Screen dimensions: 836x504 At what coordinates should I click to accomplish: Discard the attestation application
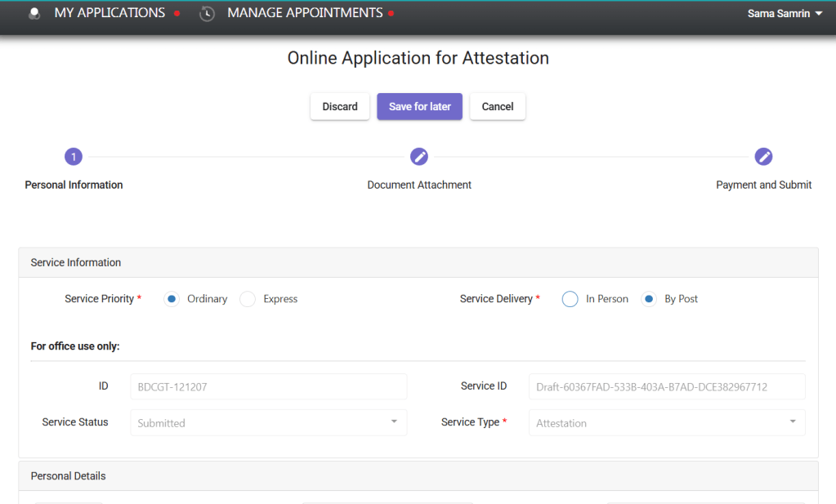tap(340, 107)
